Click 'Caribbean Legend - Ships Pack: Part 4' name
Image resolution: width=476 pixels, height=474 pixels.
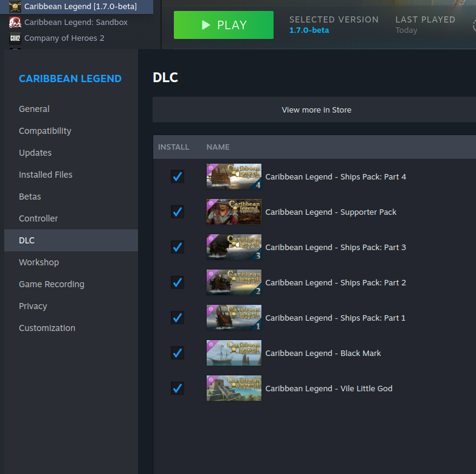[336, 176]
